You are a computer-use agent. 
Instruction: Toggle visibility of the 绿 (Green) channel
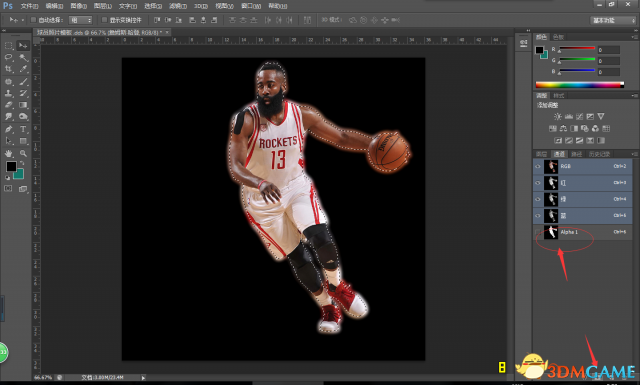(538, 199)
